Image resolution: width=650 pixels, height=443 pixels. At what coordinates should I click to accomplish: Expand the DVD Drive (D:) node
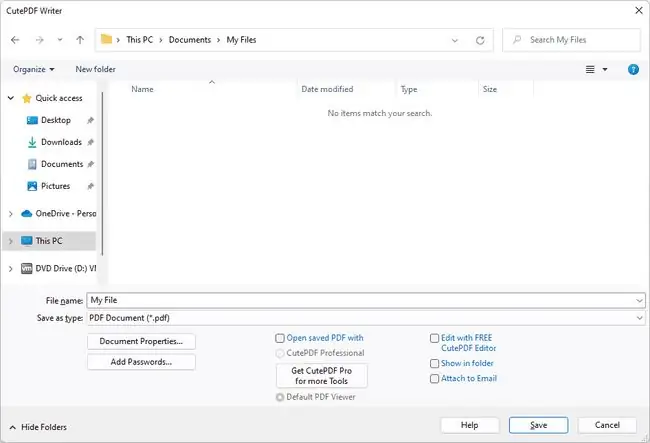coord(10,269)
